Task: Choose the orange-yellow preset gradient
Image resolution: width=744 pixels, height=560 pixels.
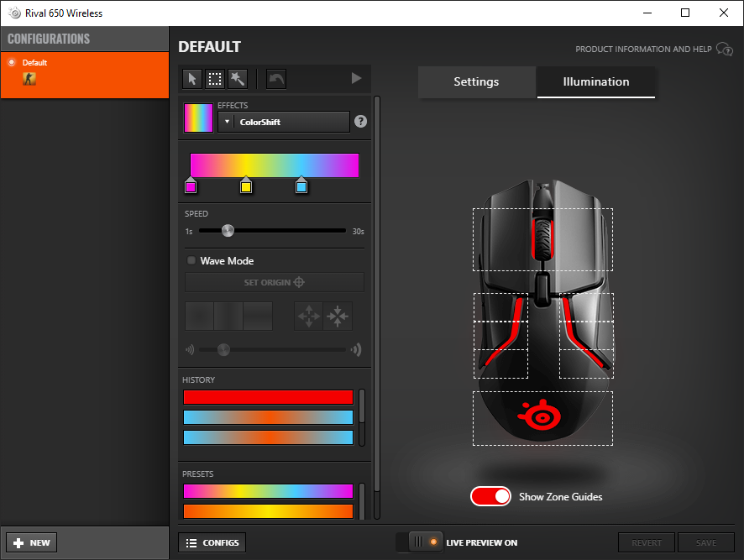Action: tap(268, 511)
